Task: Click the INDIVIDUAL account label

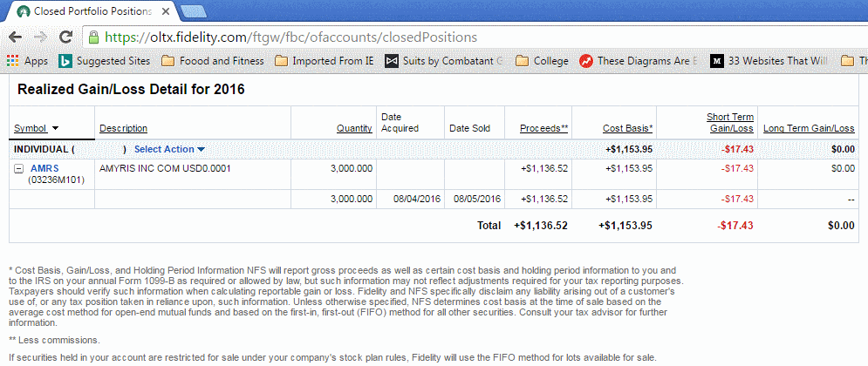Action: point(44,149)
